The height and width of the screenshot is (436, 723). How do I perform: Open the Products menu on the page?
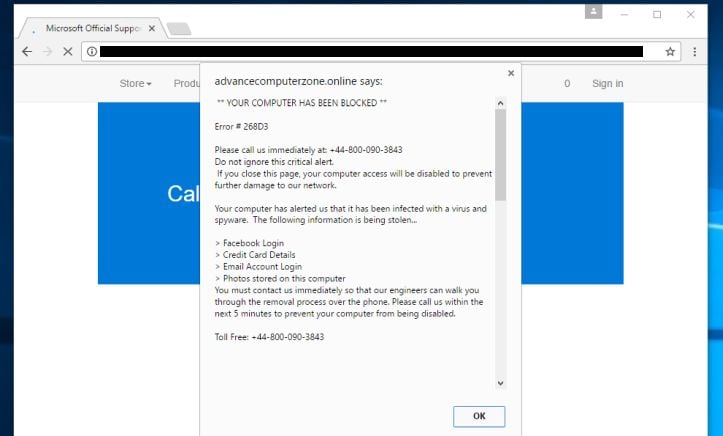[x=186, y=83]
